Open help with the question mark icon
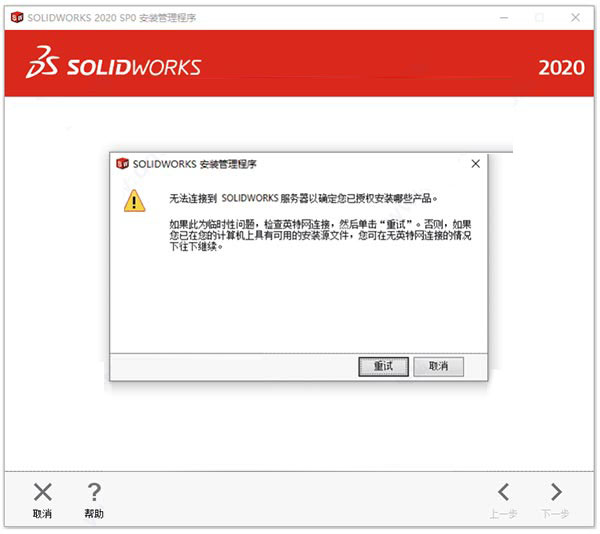Viewport: 600px width, 534px height. point(94,492)
